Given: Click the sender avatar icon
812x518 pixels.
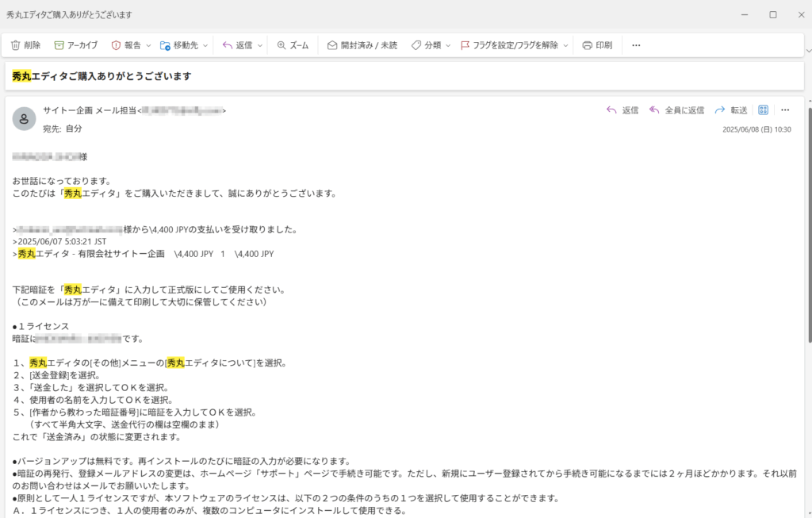Looking at the screenshot, I should [24, 119].
